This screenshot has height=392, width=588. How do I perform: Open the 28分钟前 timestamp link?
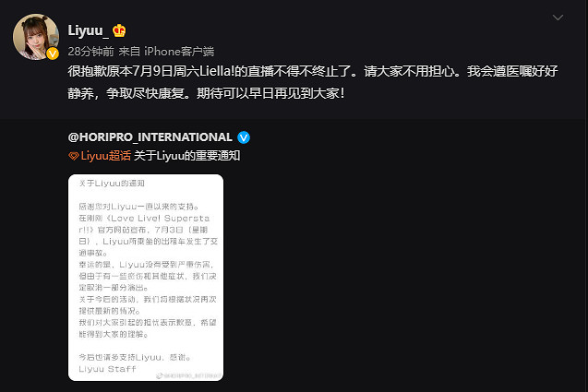(90, 52)
